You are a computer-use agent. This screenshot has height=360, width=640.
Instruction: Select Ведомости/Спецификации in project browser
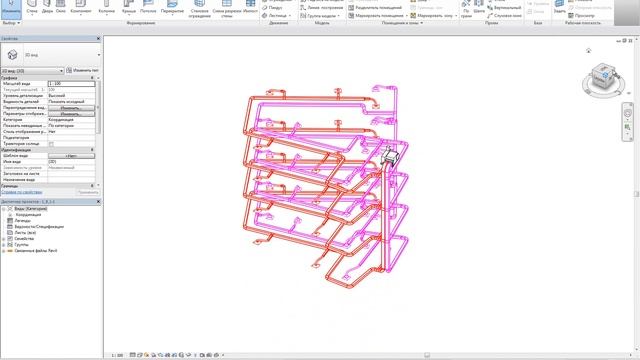[39, 227]
